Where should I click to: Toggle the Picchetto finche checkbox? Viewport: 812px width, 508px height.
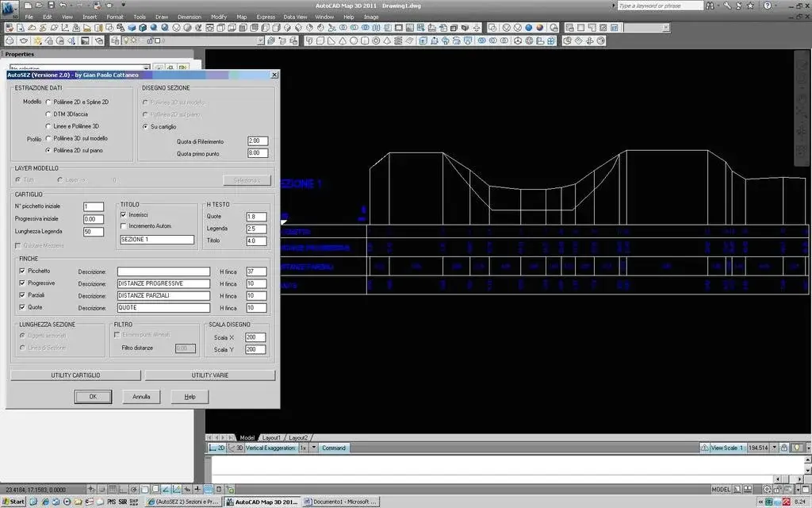[22, 271]
